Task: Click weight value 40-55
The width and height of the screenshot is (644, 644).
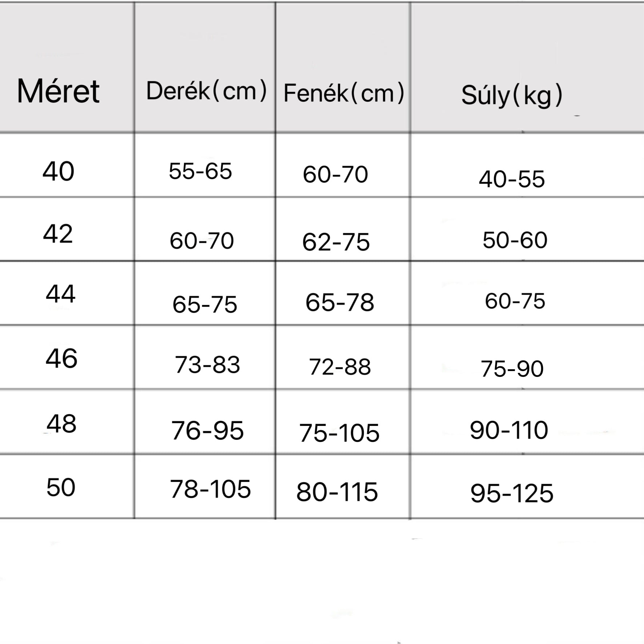Action: click(x=512, y=179)
